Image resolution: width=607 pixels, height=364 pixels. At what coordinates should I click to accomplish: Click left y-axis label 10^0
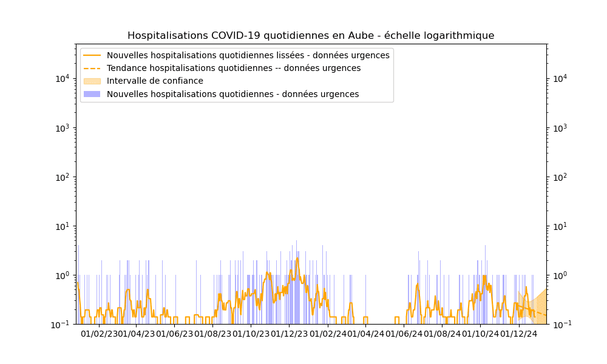point(63,275)
